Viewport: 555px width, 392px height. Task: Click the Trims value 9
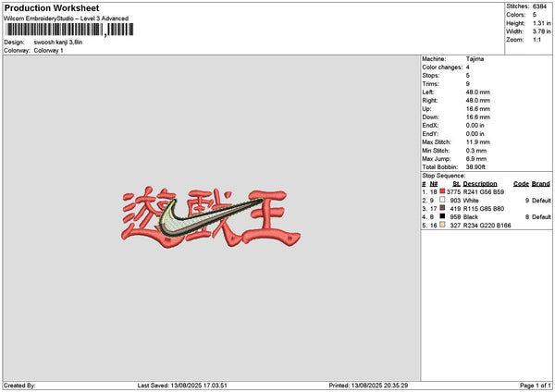467,84
